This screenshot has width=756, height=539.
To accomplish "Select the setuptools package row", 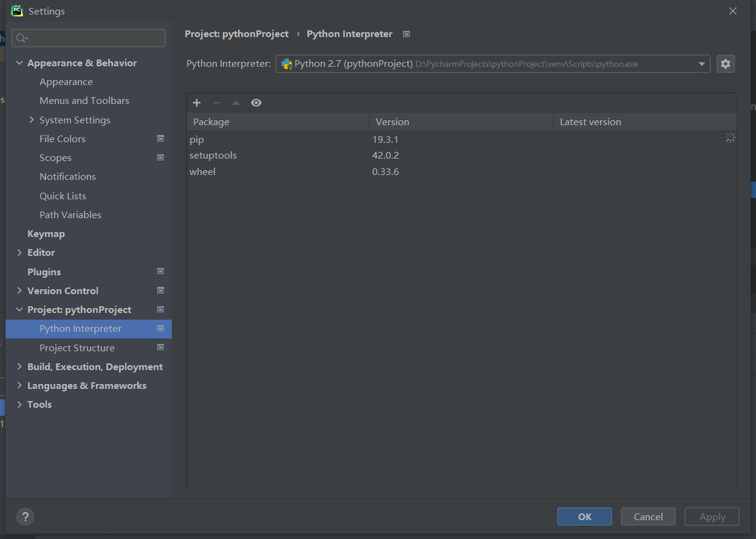I will pos(461,156).
